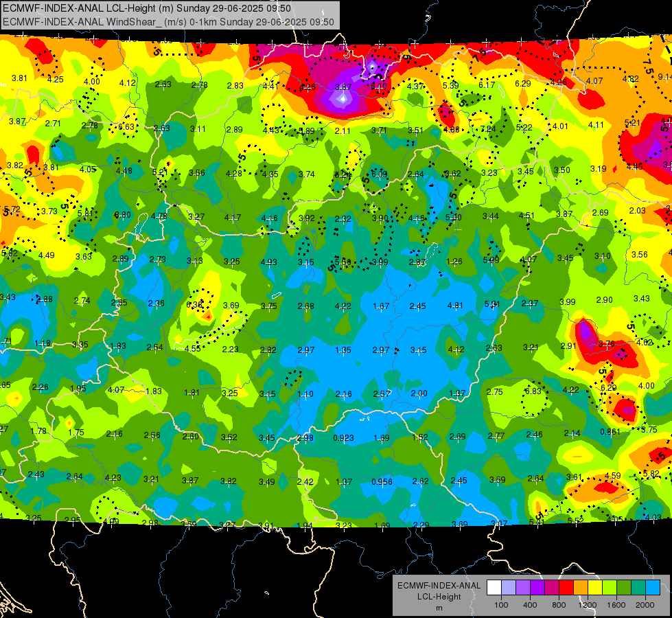Screen dimensions: 672x618
Task: Click the wind shear value 4.81
Action: [x=455, y=306]
